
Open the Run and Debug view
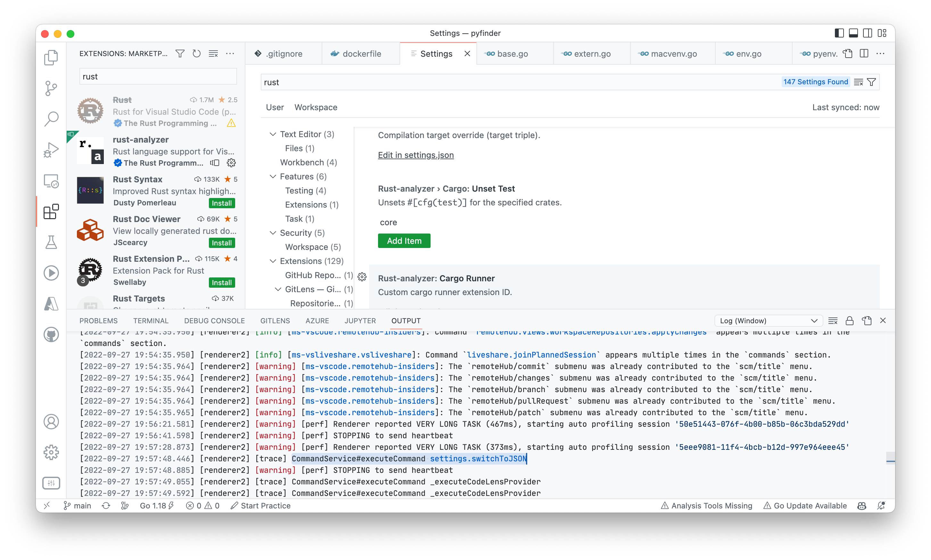point(51,150)
